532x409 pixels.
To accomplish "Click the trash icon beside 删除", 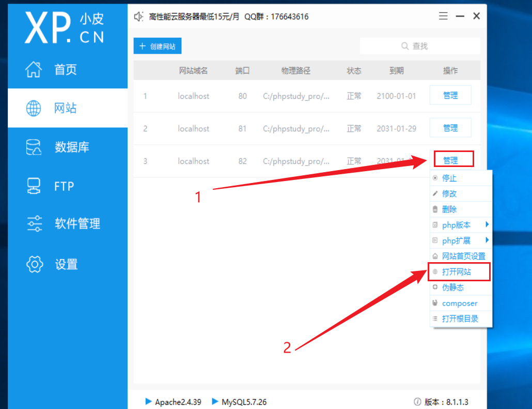I will 435,209.
